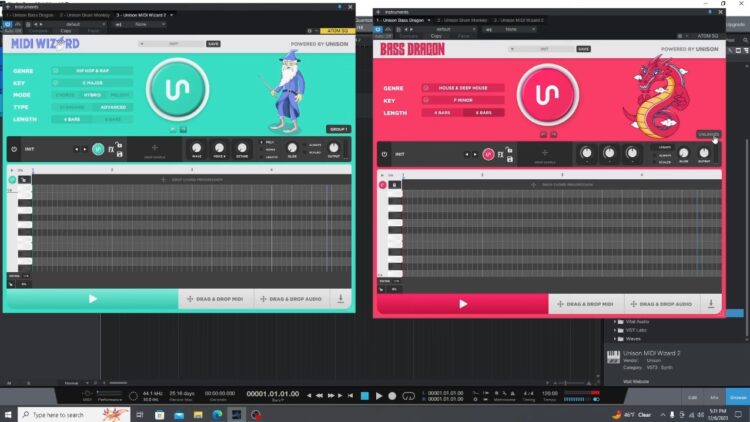The height and width of the screenshot is (422, 750).
Task: Choose 4 Bars length in Bass Dragon
Action: pyautogui.click(x=442, y=113)
